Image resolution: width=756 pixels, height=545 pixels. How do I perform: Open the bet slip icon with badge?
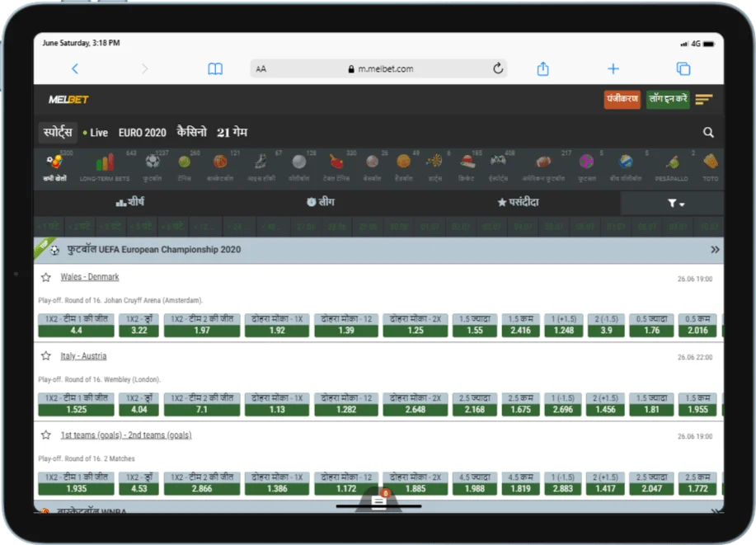(379, 500)
